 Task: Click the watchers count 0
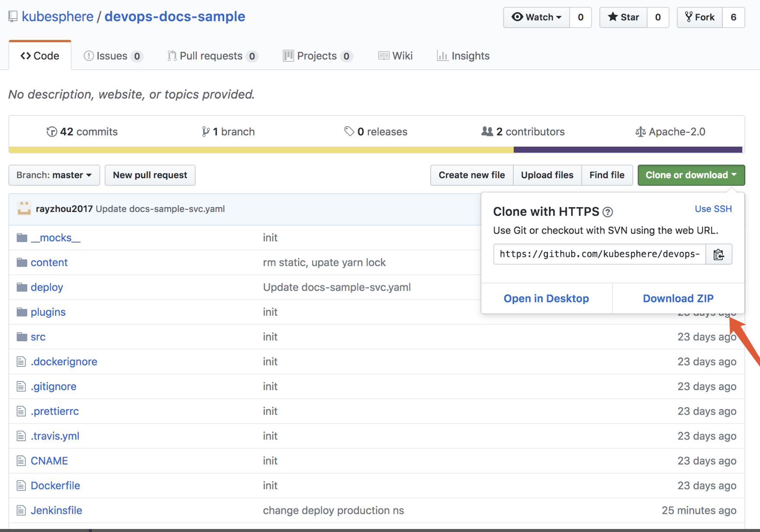[581, 17]
